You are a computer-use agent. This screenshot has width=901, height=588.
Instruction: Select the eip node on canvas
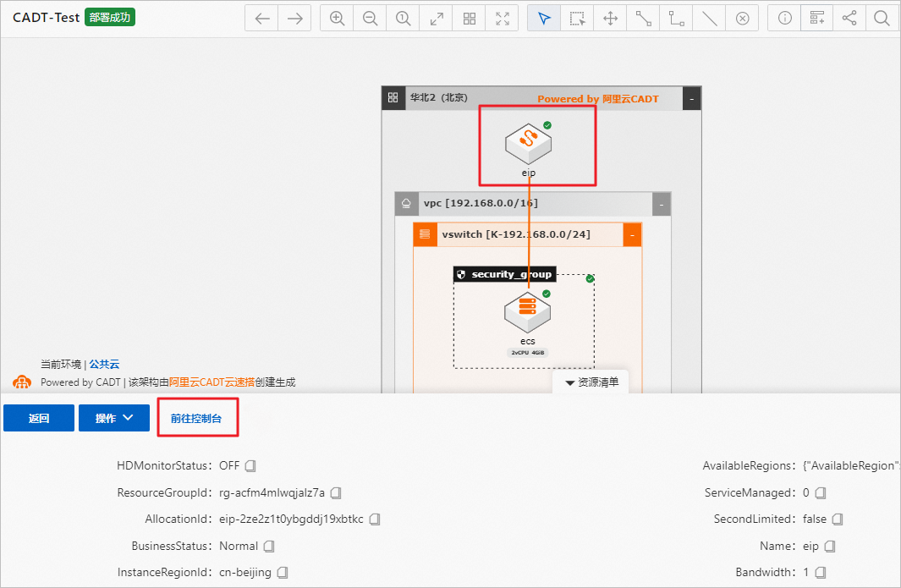tap(528, 144)
